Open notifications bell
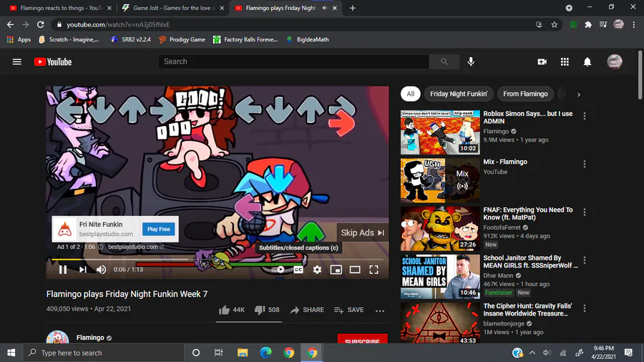This screenshot has width=644, height=362. 587,62
